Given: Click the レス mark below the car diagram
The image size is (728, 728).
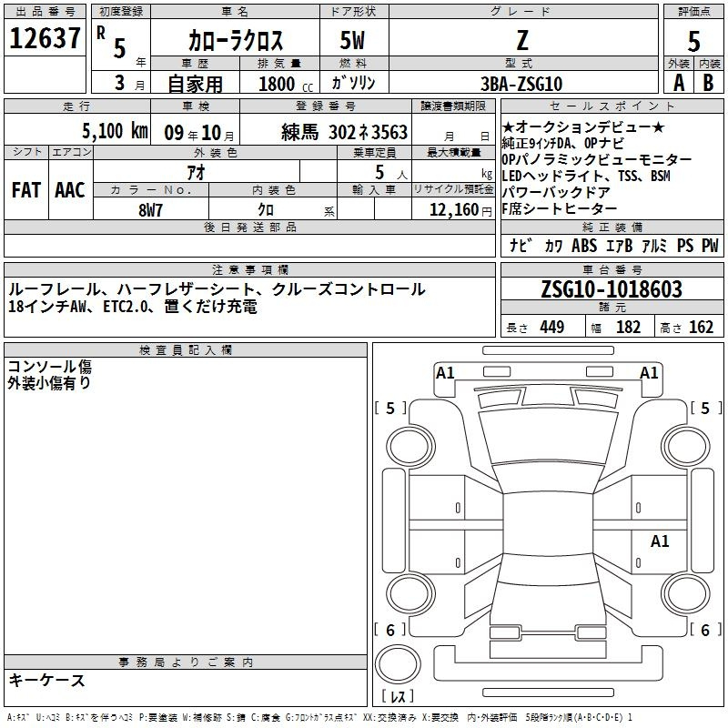Looking at the screenshot, I should tap(399, 697).
